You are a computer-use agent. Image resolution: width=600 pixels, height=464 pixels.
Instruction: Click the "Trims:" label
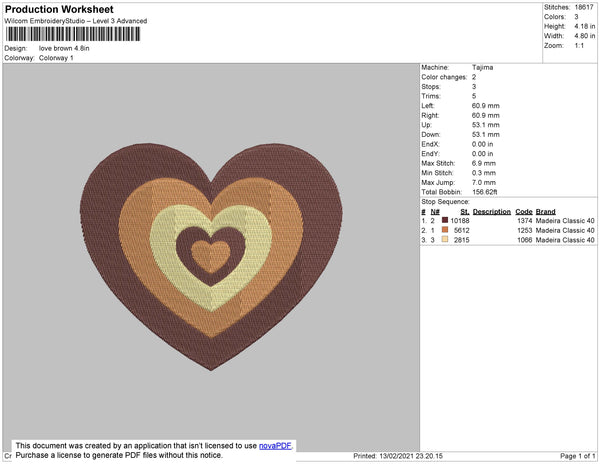point(431,96)
